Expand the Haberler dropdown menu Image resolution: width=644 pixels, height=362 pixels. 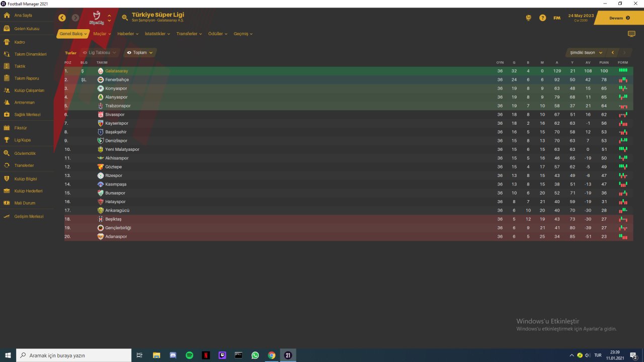point(128,34)
